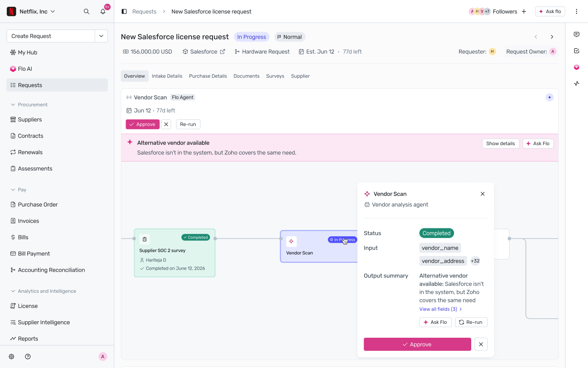The width and height of the screenshot is (588, 368).
Task: Open In Progress status dropdown
Action: click(x=252, y=37)
